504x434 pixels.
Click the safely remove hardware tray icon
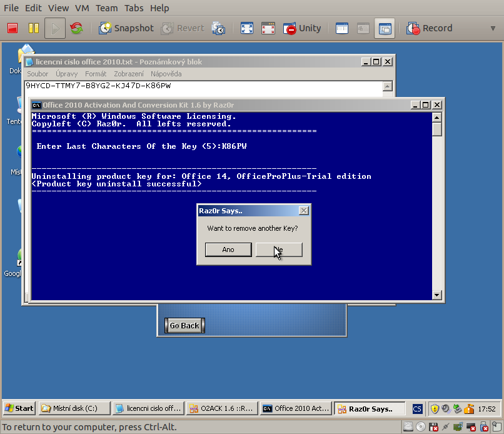pos(457,408)
